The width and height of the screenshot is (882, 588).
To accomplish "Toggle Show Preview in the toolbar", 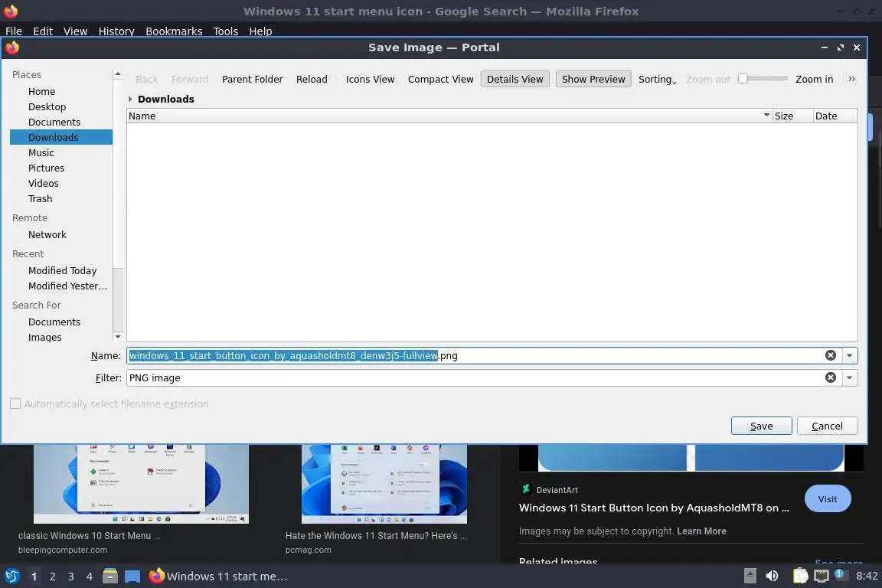I will coord(593,80).
